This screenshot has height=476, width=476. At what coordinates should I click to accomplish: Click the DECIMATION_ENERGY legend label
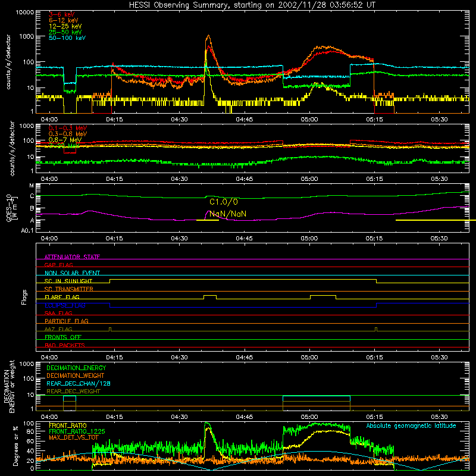76,368
